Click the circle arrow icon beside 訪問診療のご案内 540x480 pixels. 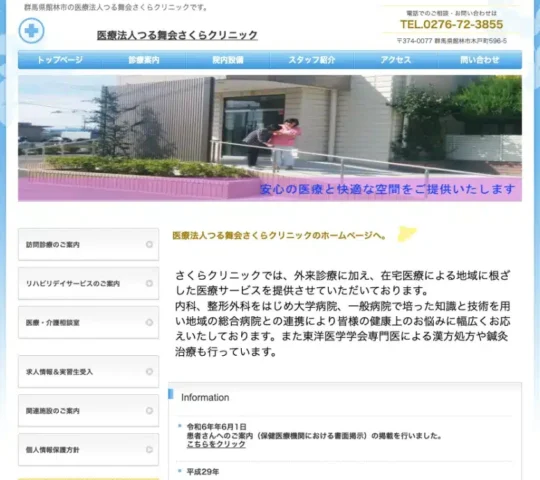point(149,244)
